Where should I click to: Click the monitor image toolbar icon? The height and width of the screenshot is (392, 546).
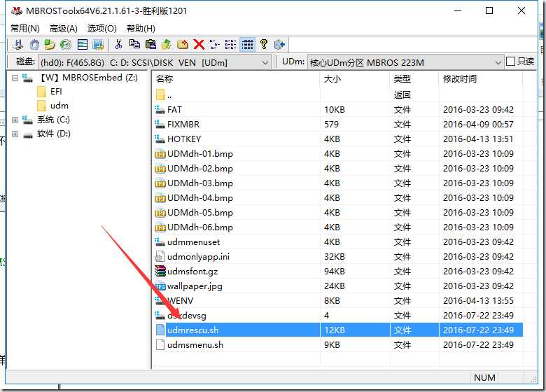coord(98,44)
